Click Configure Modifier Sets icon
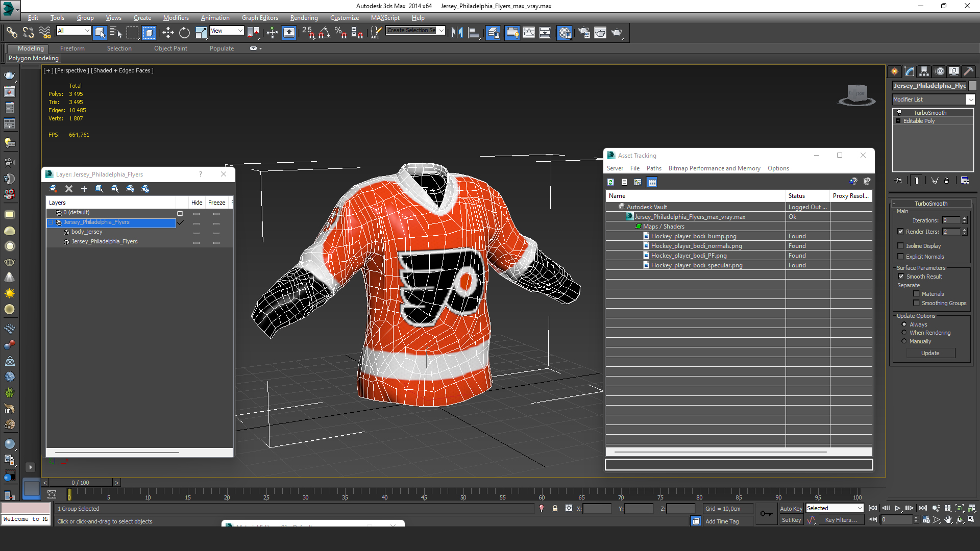This screenshot has width=980, height=551. (965, 181)
